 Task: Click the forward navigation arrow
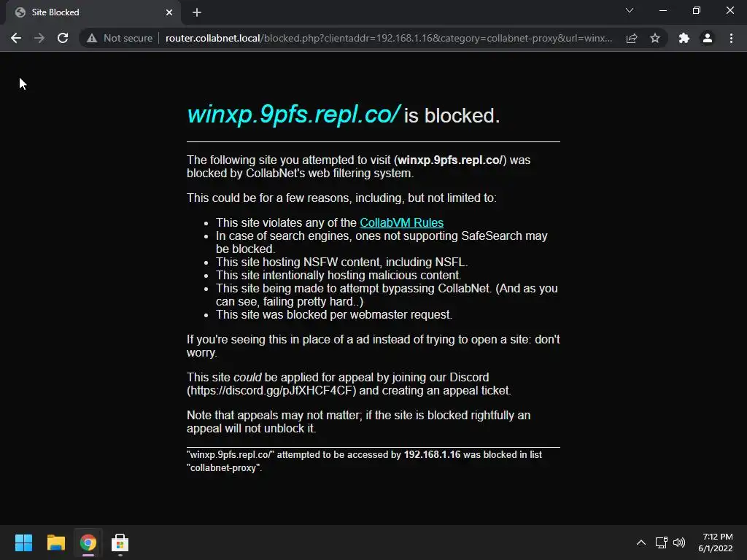[39, 38]
